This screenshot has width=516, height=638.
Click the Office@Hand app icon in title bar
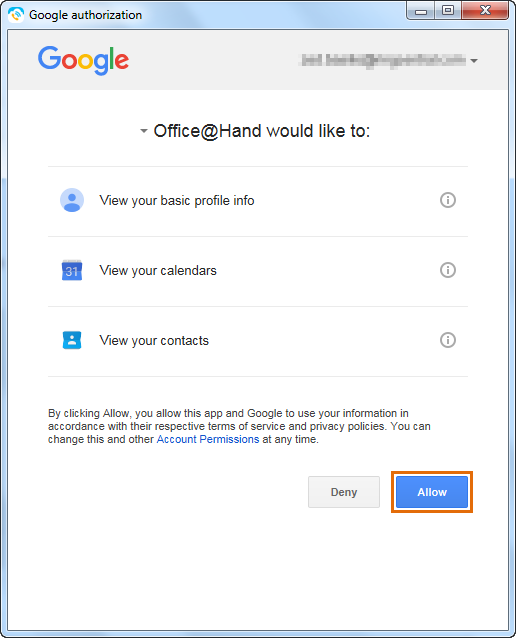pyautogui.click(x=16, y=15)
